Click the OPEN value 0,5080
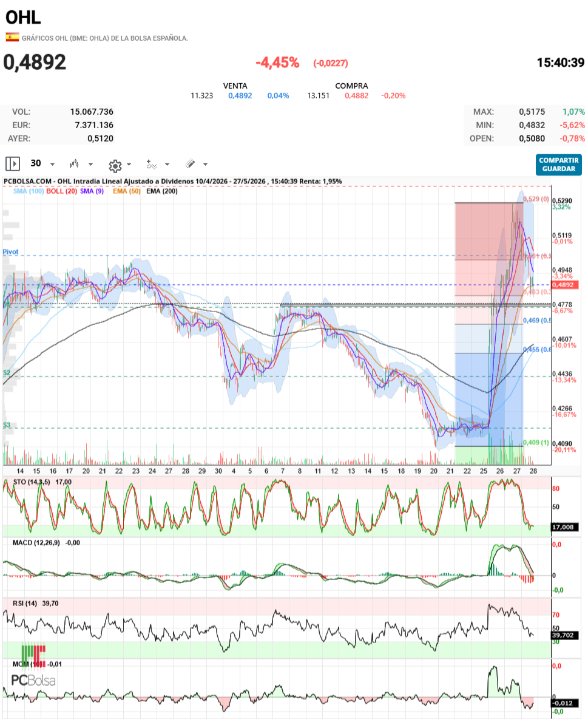Image resolution: width=588 pixels, height=719 pixels. [532, 138]
